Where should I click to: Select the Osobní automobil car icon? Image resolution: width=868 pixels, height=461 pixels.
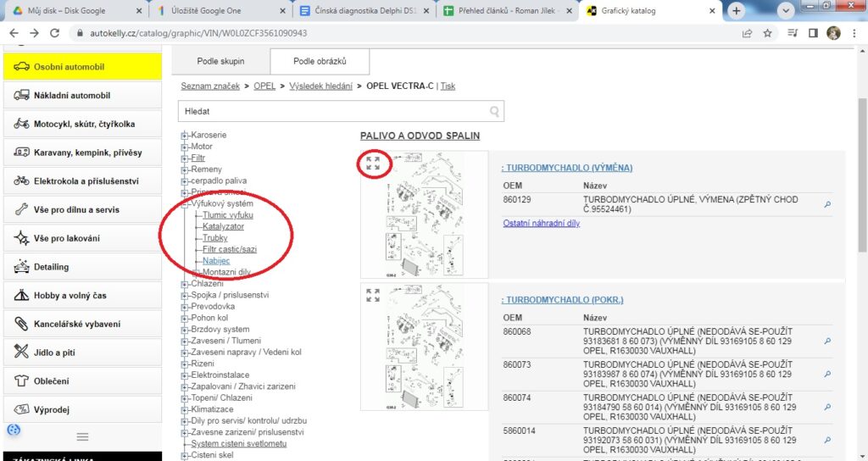pyautogui.click(x=21, y=67)
